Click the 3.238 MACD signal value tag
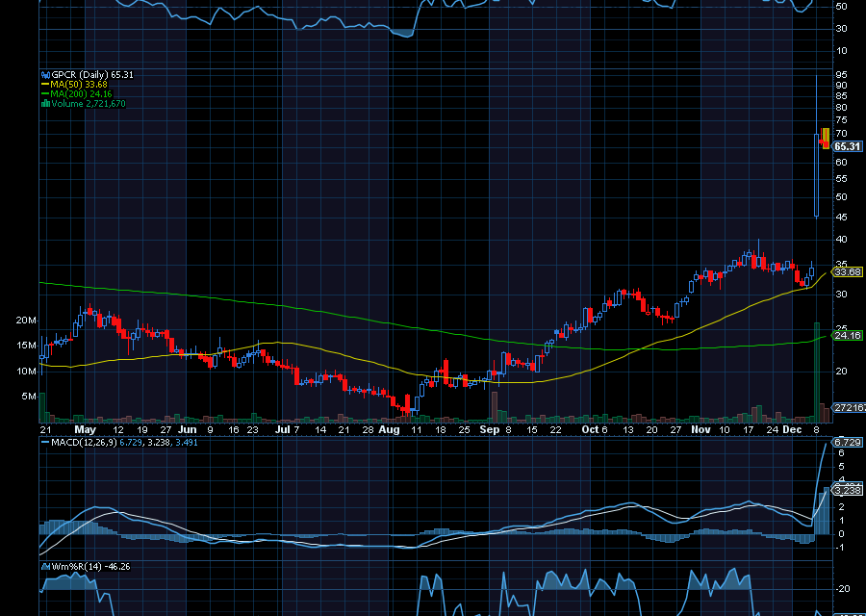 click(x=847, y=490)
